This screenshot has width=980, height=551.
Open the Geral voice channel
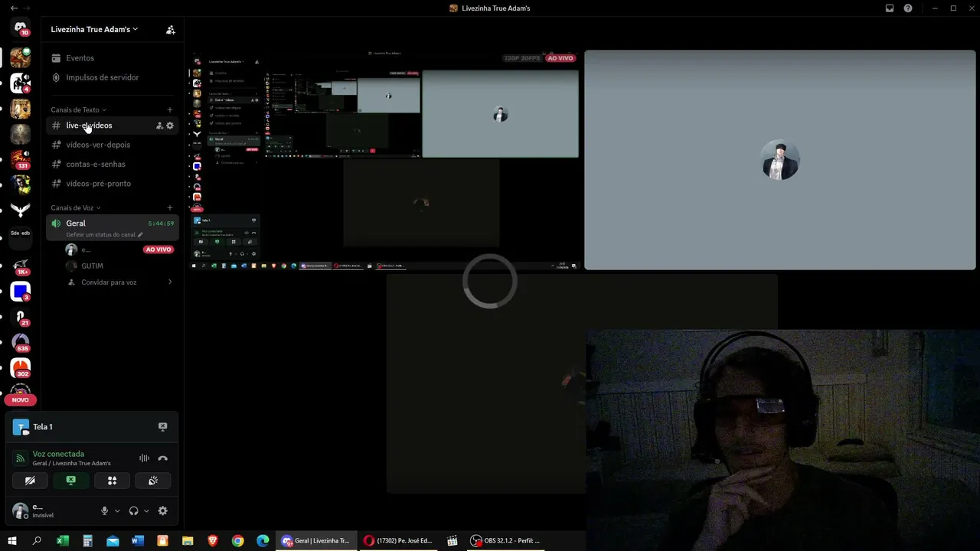(x=112, y=227)
